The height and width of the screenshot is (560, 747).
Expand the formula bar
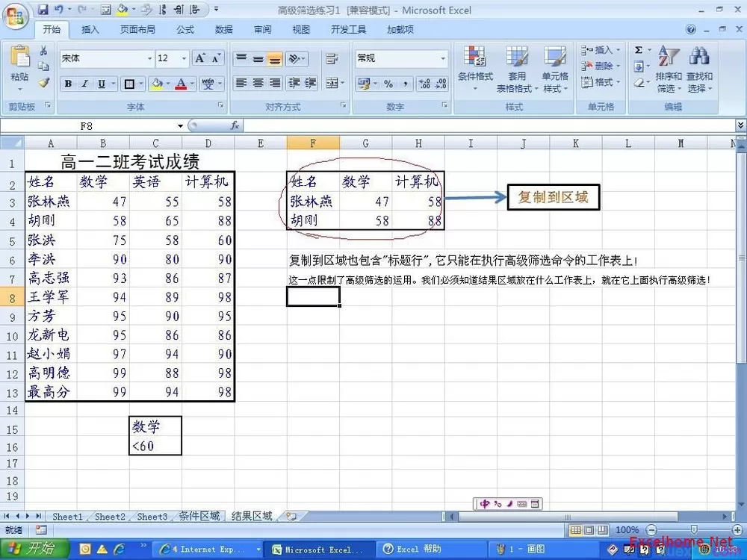coord(740,125)
